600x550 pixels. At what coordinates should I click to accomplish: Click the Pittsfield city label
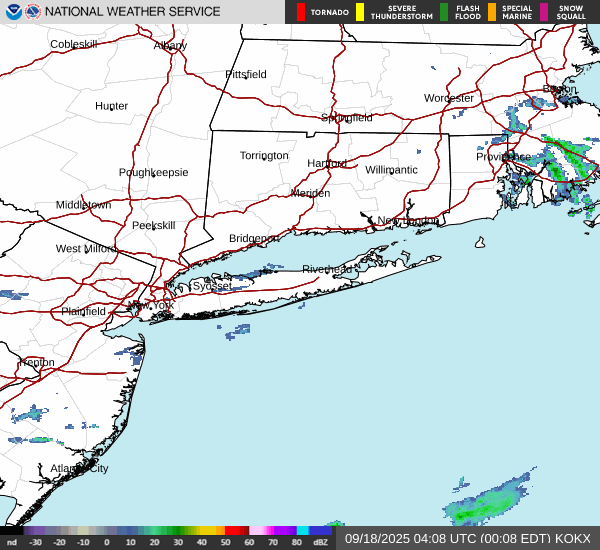(x=245, y=75)
